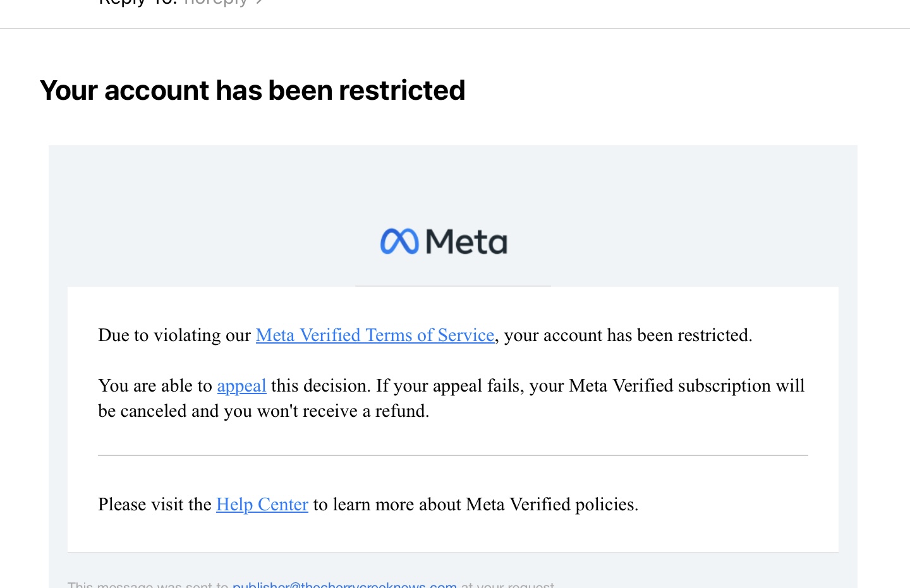Screen dimensions: 910x588
Task: Click the Meta wordmark text
Action: click(466, 242)
